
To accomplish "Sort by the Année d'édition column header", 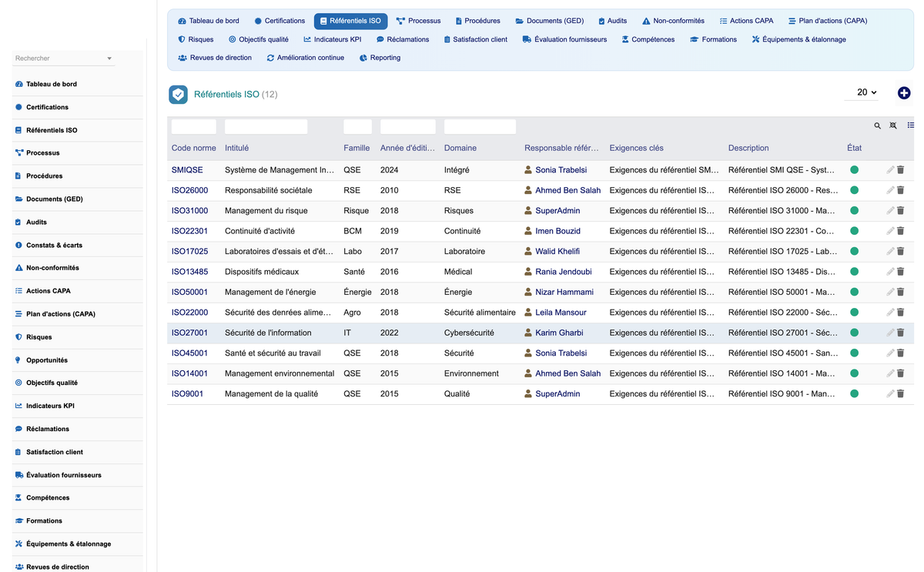I will pos(407,148).
